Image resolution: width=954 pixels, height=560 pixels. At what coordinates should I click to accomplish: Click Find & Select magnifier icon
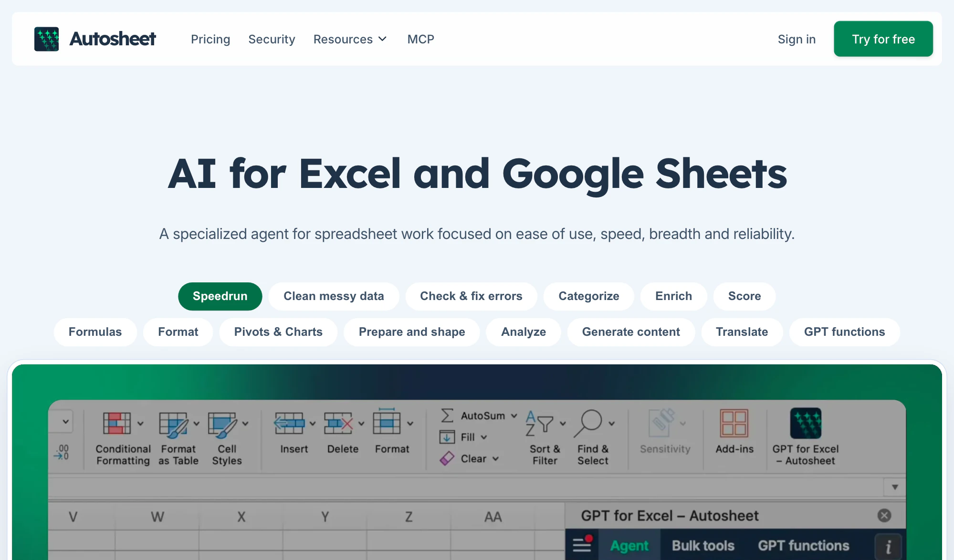pos(588,423)
